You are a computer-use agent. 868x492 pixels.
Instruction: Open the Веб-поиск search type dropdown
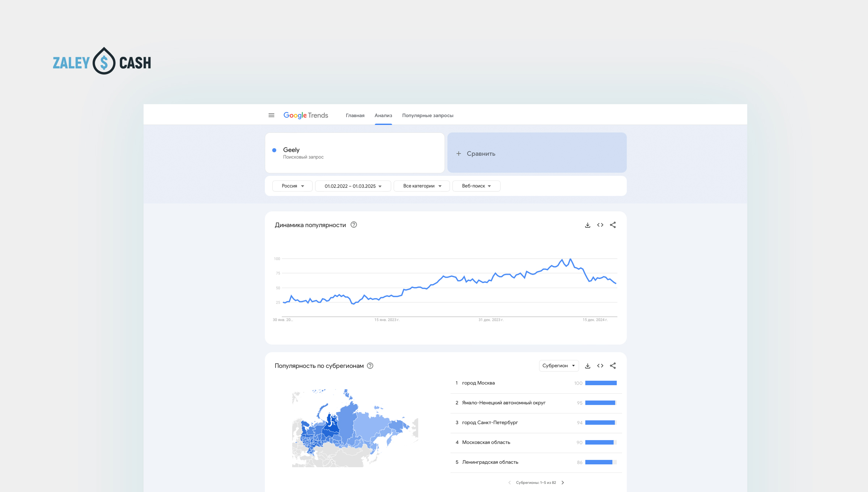(476, 186)
